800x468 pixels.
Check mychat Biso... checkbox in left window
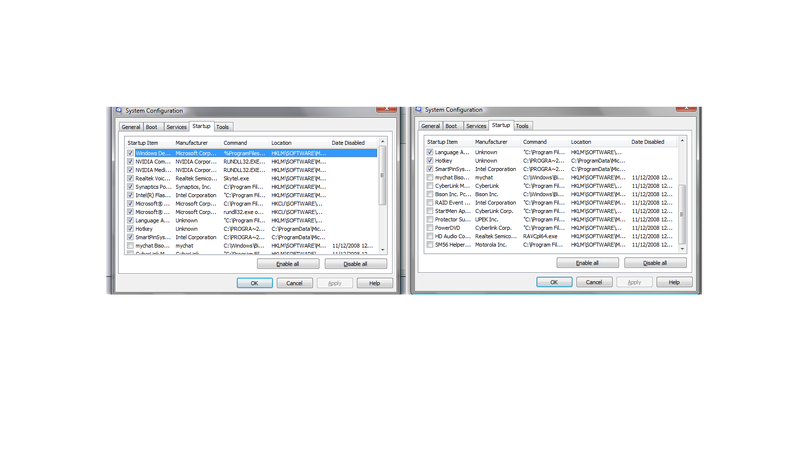coord(131,245)
